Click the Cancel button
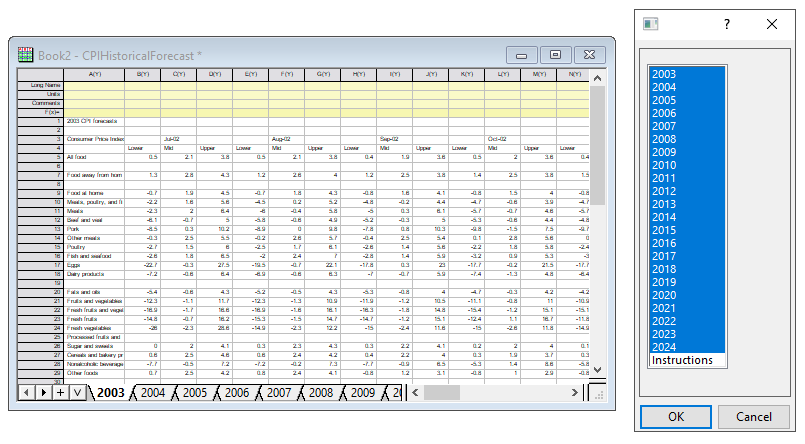The image size is (805, 444). 753,417
